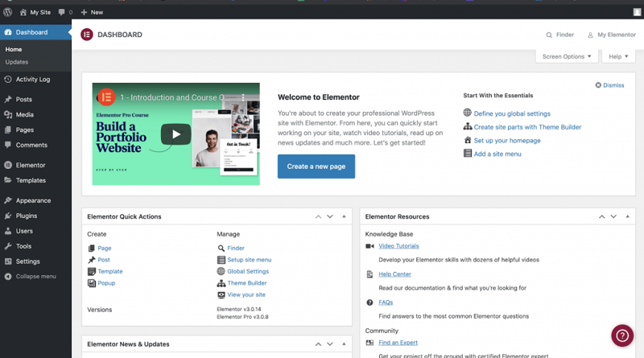Click the WordPress logo icon in admin bar
The width and height of the screenshot is (644, 358).
(x=7, y=12)
